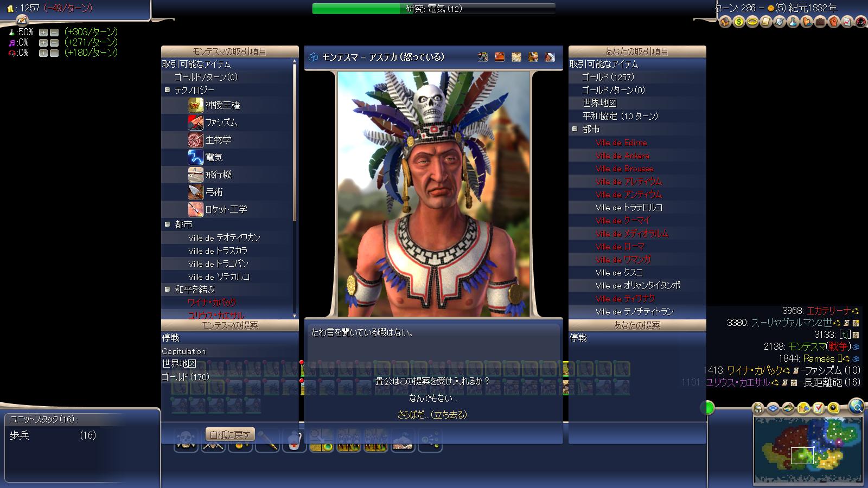This screenshot has width=868, height=488.
Task: Open the yellow question-mark globe layer icon
Action: [x=834, y=408]
